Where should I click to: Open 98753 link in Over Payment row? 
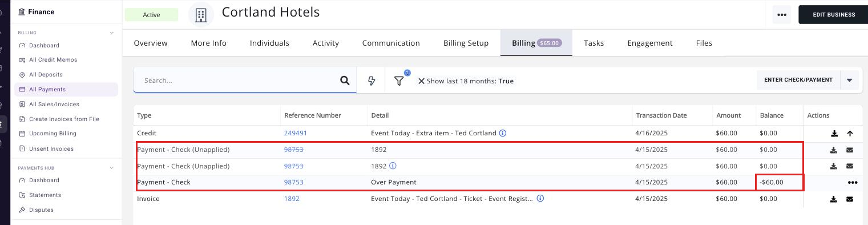[x=294, y=182]
